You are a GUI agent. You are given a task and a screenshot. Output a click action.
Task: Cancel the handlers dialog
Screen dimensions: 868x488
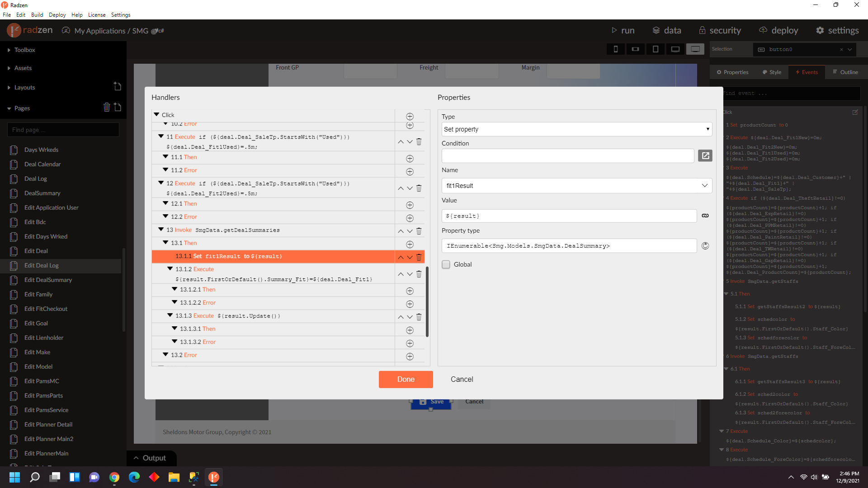click(x=462, y=380)
